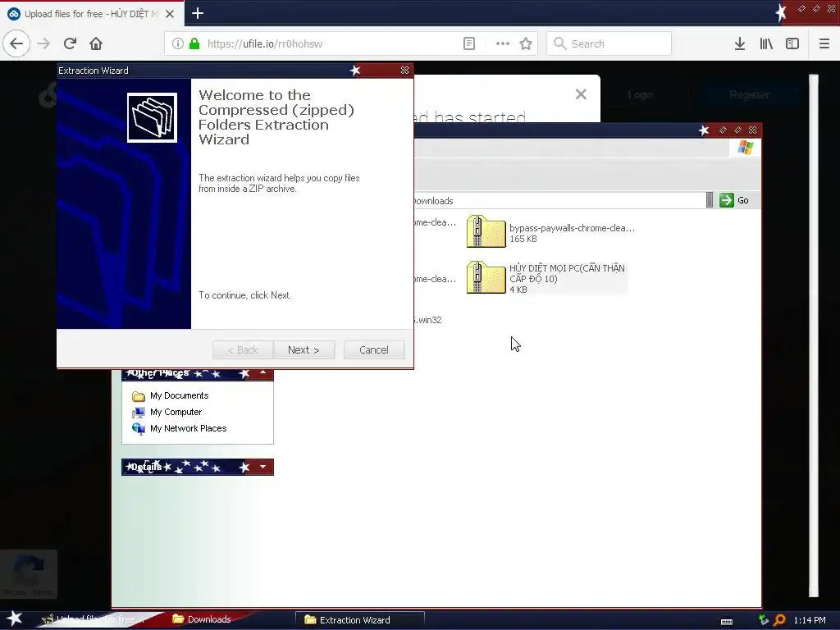
Task: Click the page vertical scrollbar
Action: pyautogui.click(x=813, y=336)
